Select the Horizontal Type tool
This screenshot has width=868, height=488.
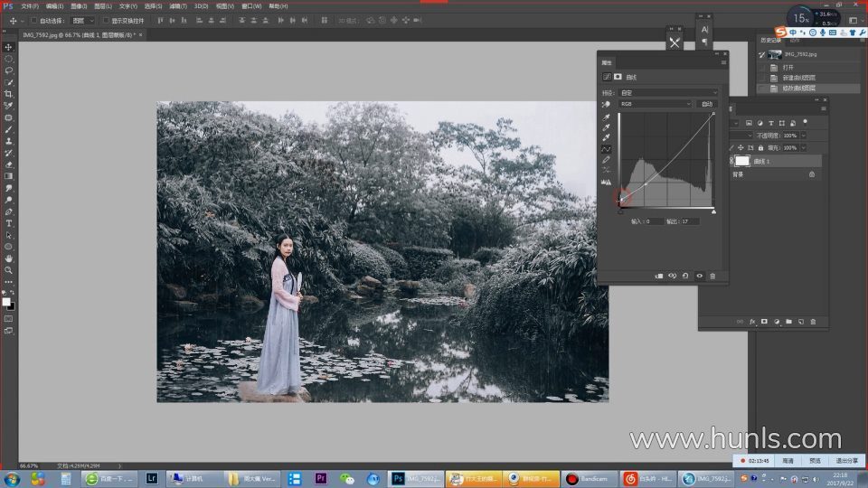tap(8, 223)
